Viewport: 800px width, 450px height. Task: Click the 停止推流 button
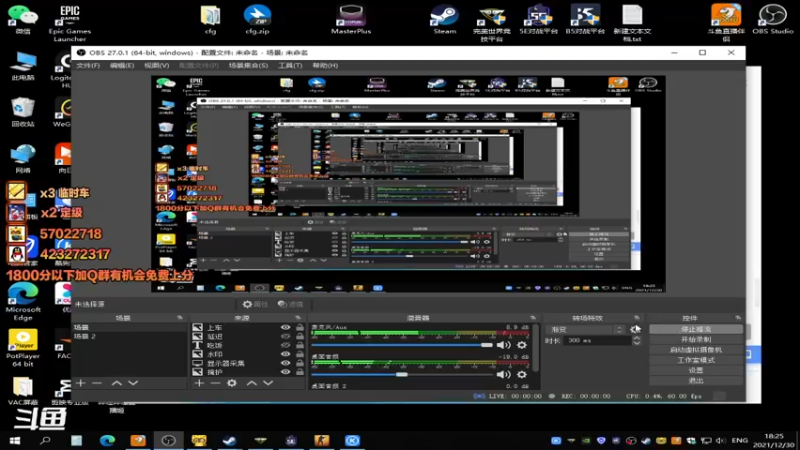click(x=696, y=329)
